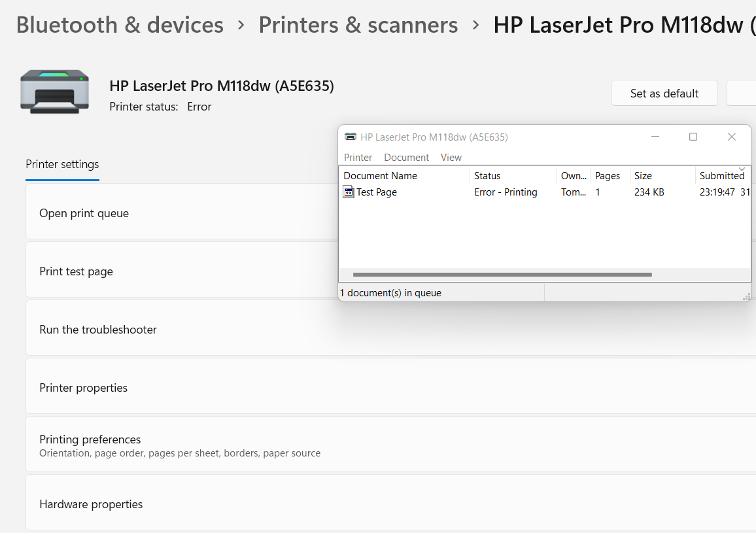The image size is (756, 533).
Task: Navigate to Printers & scanners breadcrumb
Action: coord(358,25)
